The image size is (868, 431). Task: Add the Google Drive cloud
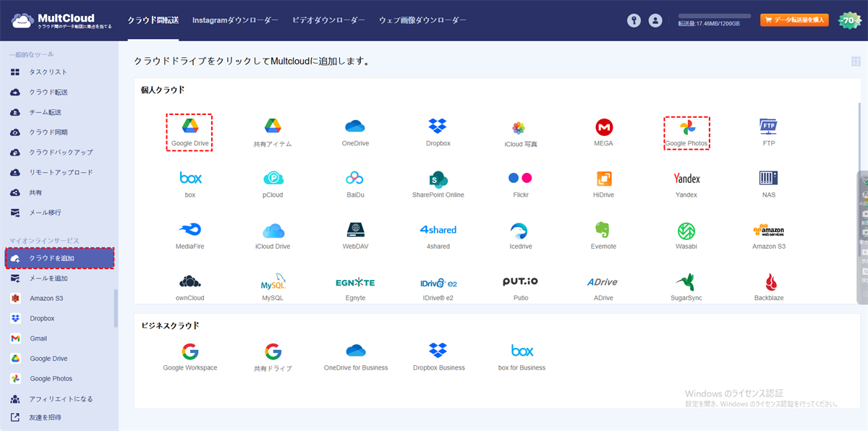(190, 132)
